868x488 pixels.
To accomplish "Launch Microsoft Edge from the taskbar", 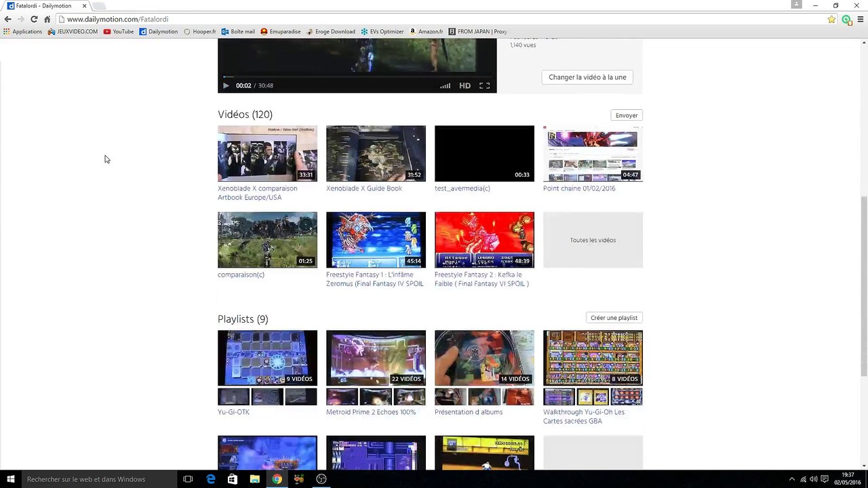I will [x=211, y=479].
